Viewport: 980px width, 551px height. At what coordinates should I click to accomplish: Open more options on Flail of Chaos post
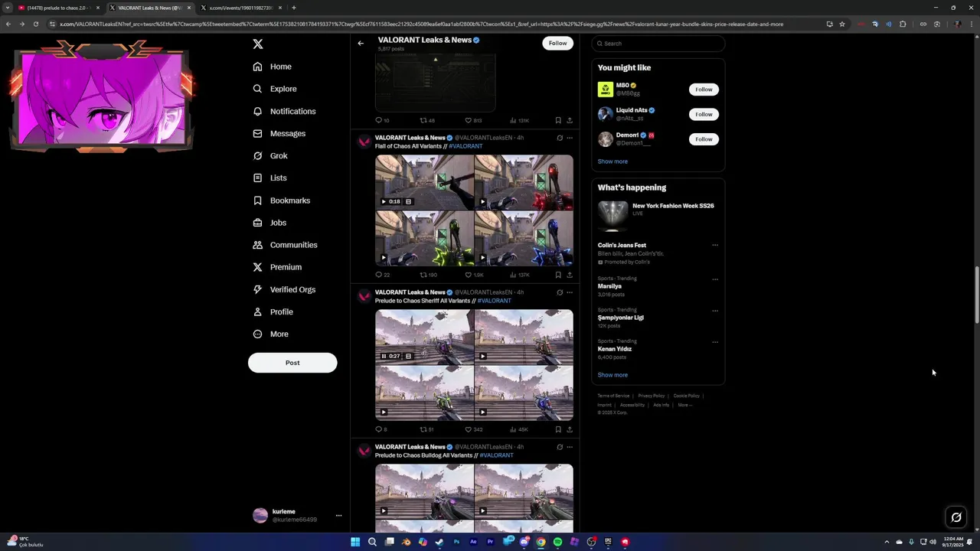point(570,138)
